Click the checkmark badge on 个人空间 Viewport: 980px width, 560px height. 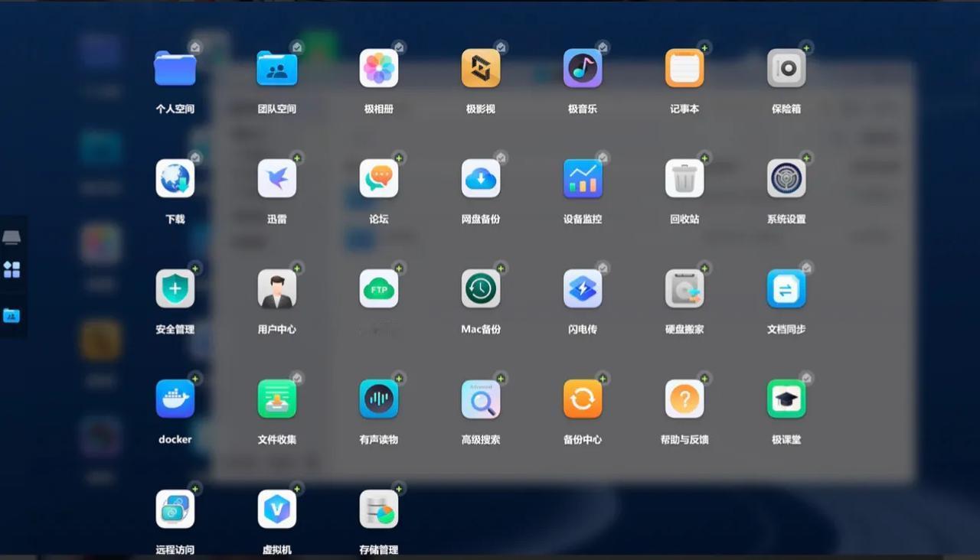click(195, 47)
